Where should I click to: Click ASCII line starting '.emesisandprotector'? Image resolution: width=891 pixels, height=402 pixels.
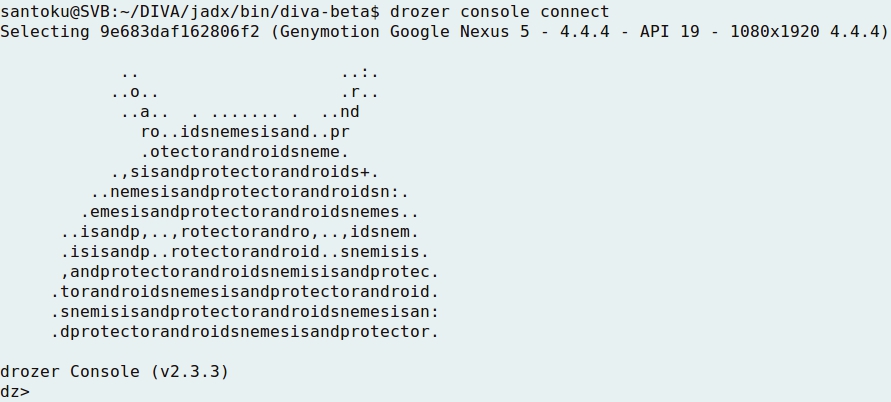pyautogui.click(x=250, y=211)
